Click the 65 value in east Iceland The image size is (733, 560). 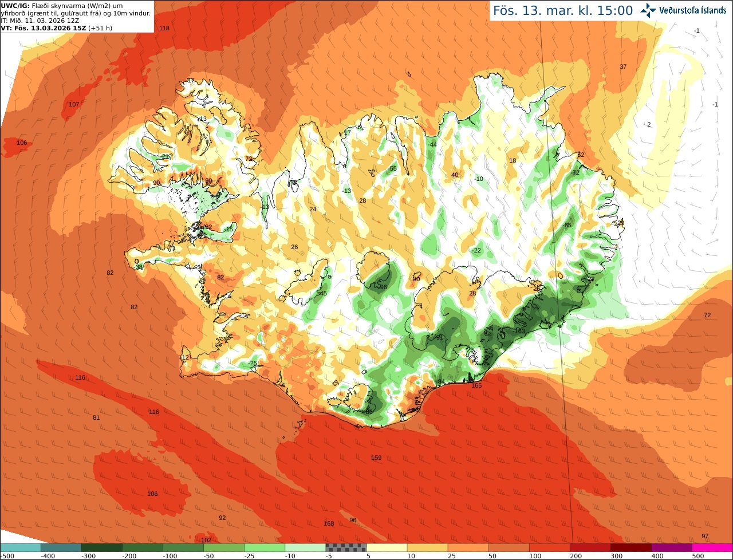(568, 225)
